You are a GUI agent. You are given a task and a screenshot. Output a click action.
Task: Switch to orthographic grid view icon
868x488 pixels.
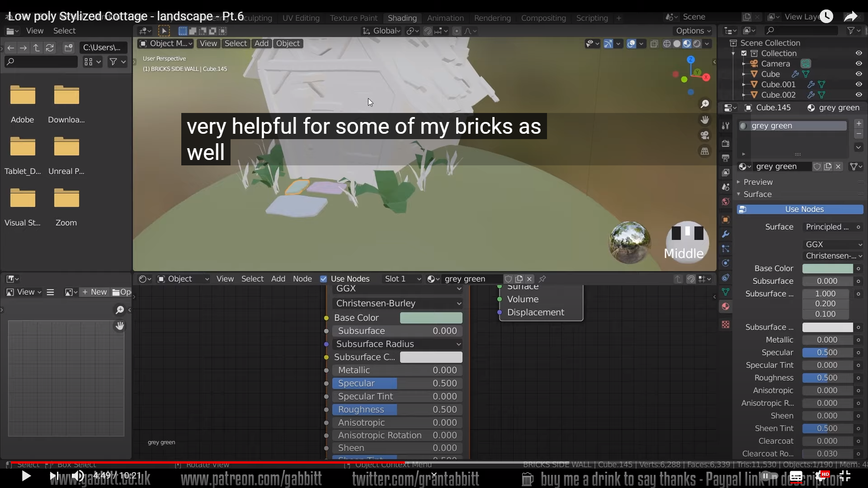click(704, 151)
